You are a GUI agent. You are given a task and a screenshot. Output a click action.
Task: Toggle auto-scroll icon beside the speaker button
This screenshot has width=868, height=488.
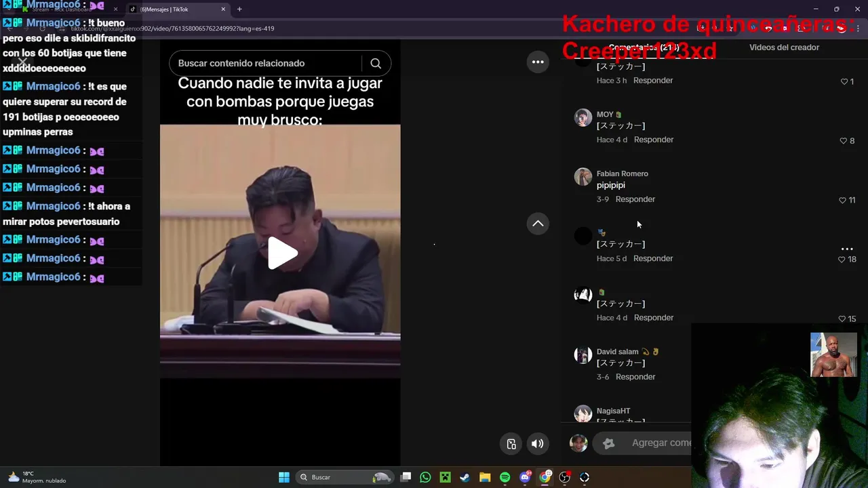[x=511, y=444]
